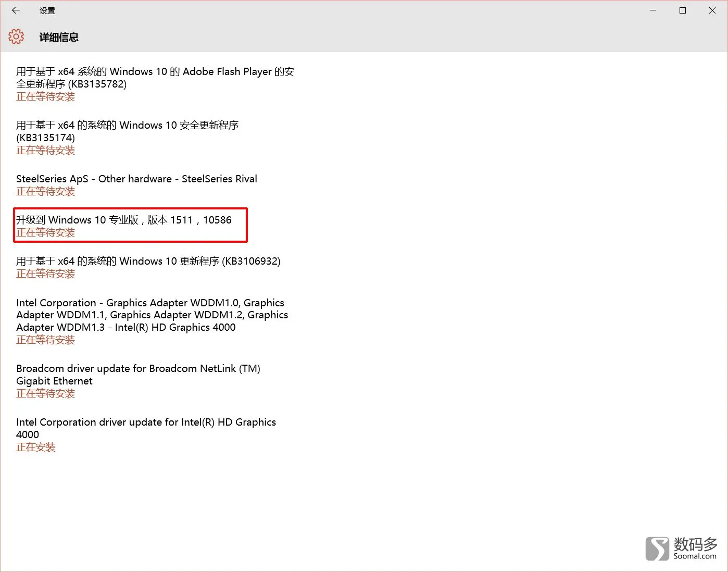Viewport: 728px width, 572px height.
Task: Click status under the KB3106932 update
Action: 46,274
